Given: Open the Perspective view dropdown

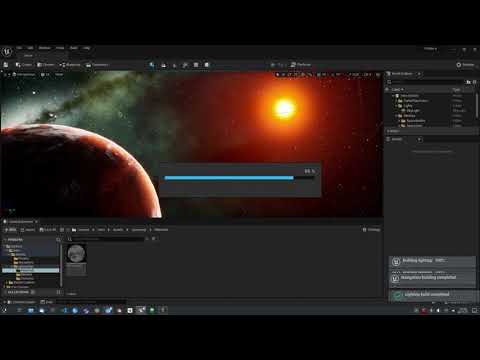Looking at the screenshot, I should click(24, 75).
